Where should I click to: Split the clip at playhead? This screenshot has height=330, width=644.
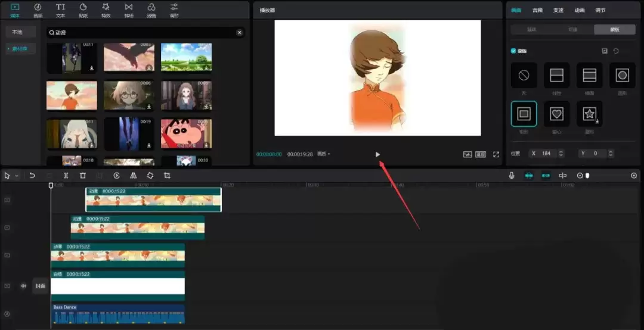tap(66, 176)
